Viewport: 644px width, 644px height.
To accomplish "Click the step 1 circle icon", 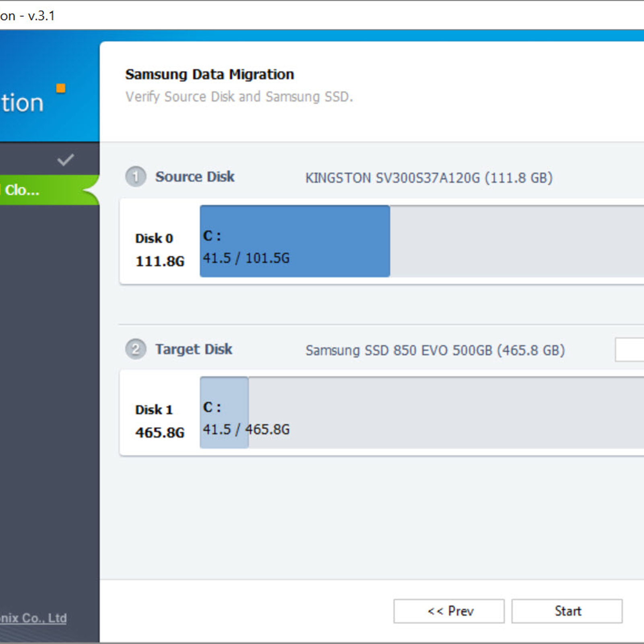I will [136, 177].
